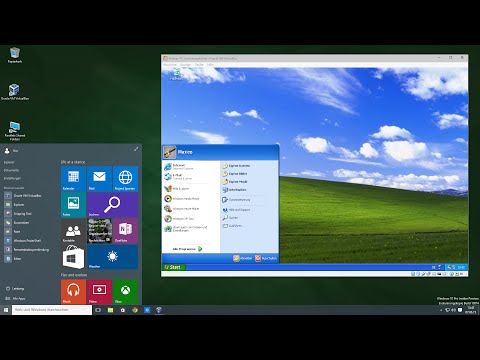480x360 pixels.
Task: Open the Wetter sun tile
Action: [x=112, y=257]
